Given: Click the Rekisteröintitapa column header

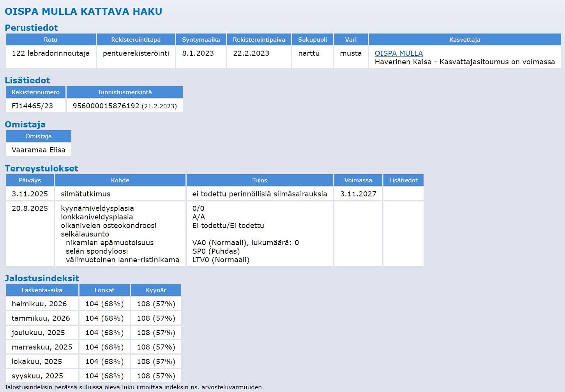Looking at the screenshot, I should click(136, 40).
